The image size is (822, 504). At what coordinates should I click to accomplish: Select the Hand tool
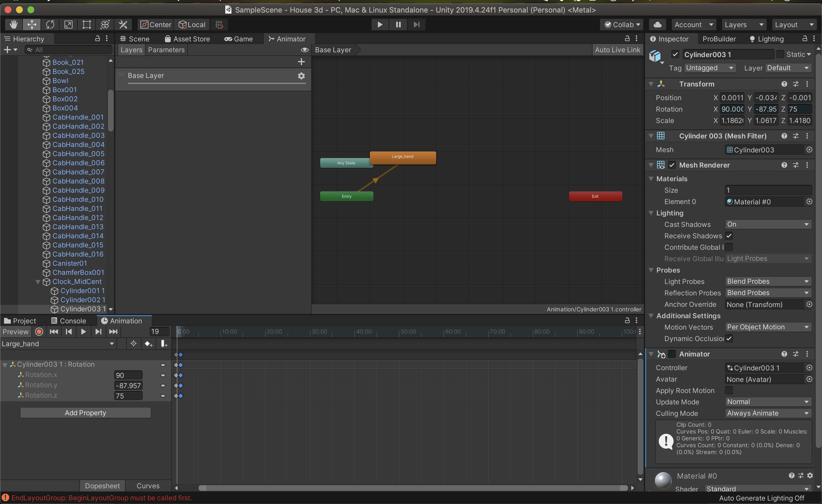14,24
